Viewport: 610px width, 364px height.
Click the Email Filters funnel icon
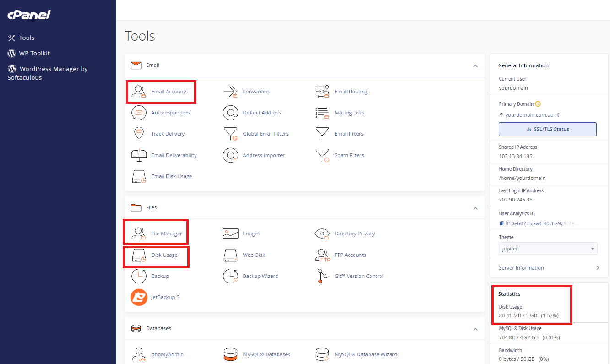click(322, 134)
